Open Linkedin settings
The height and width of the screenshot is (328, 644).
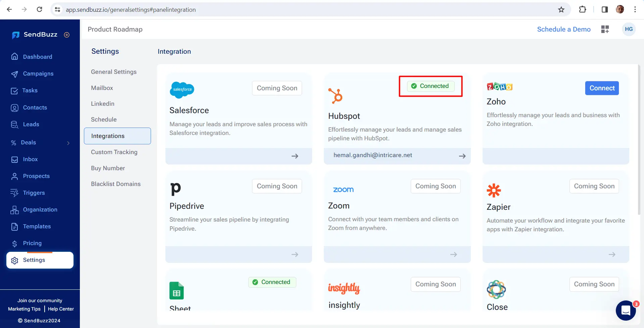click(103, 104)
